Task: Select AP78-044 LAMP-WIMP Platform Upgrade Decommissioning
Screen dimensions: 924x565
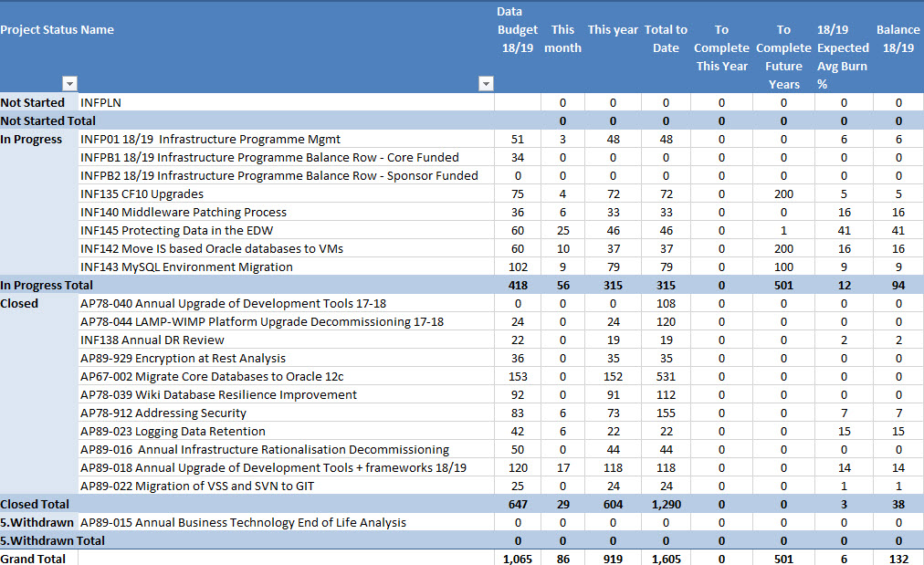Action: [262, 321]
